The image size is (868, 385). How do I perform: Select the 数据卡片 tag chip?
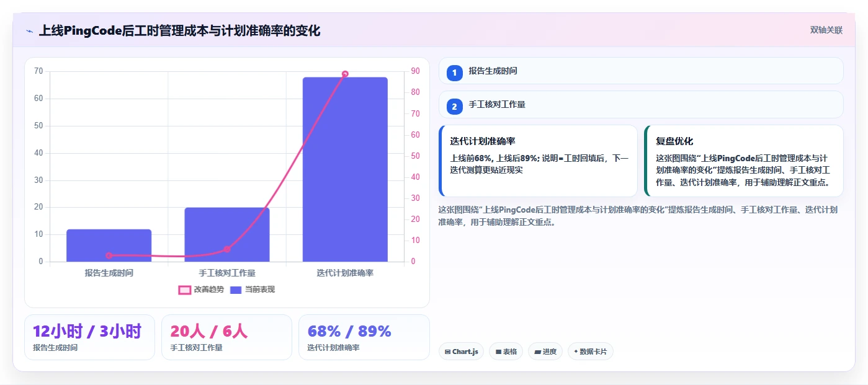point(591,352)
